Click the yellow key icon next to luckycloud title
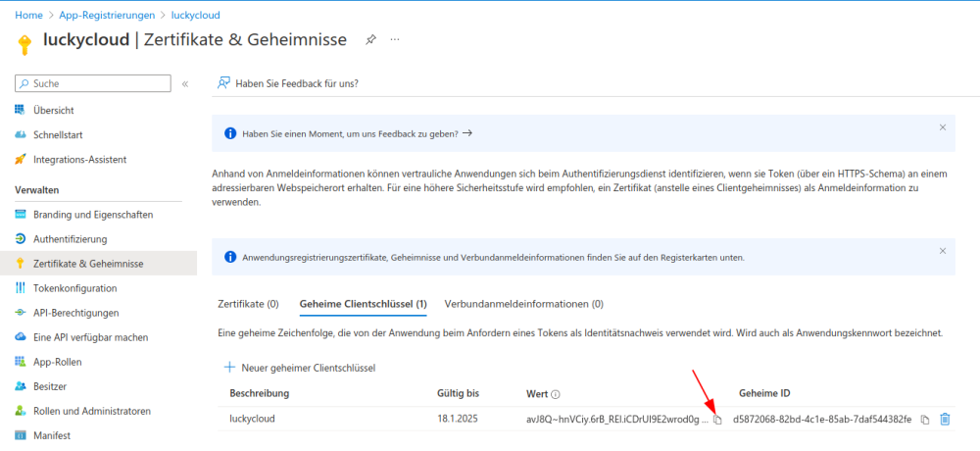The image size is (980, 451). coord(24,45)
